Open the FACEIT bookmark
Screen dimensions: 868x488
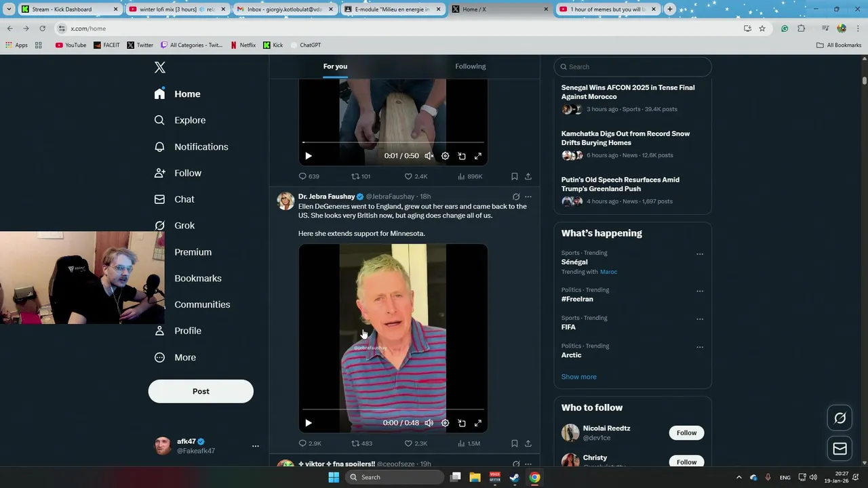pos(106,45)
